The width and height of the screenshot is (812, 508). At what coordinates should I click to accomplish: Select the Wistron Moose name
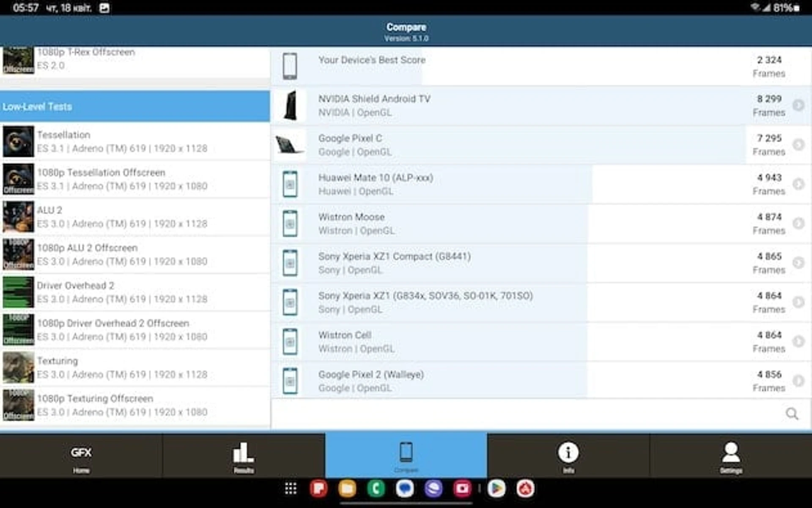pos(351,217)
